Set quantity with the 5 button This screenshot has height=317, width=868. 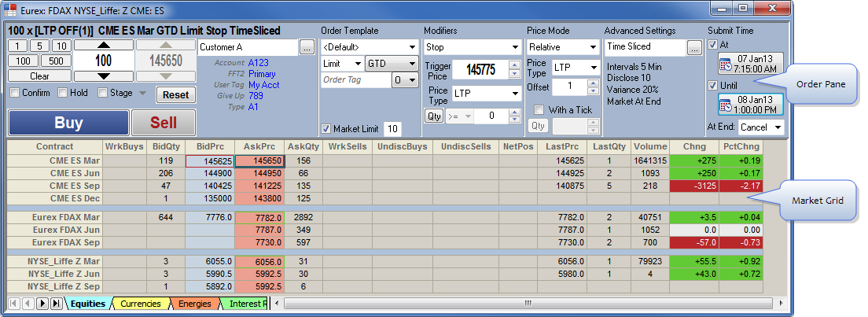click(39, 46)
